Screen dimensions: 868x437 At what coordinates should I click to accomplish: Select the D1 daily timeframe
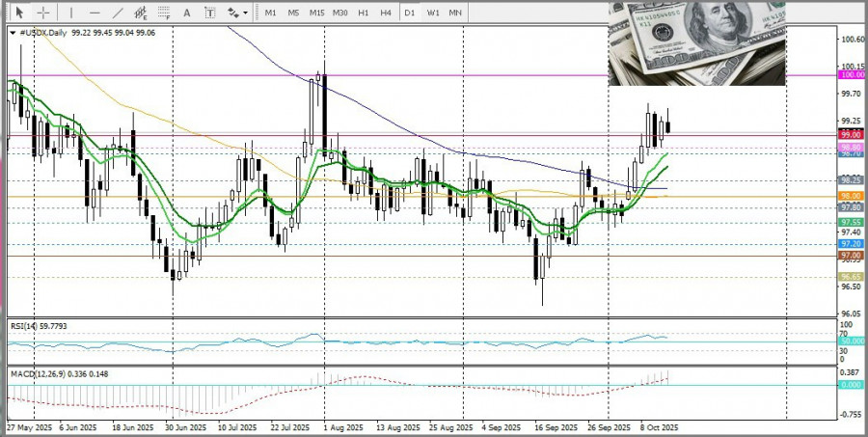pyautogui.click(x=409, y=13)
